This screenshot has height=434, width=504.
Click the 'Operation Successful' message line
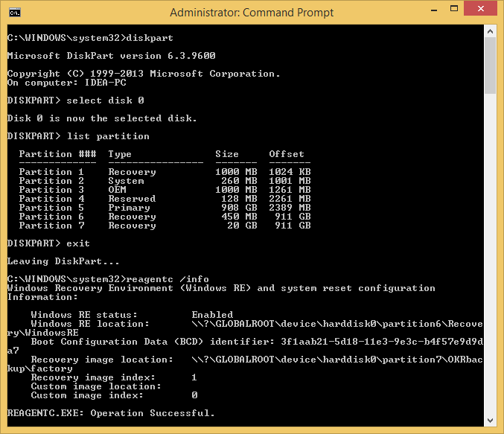tap(110, 413)
